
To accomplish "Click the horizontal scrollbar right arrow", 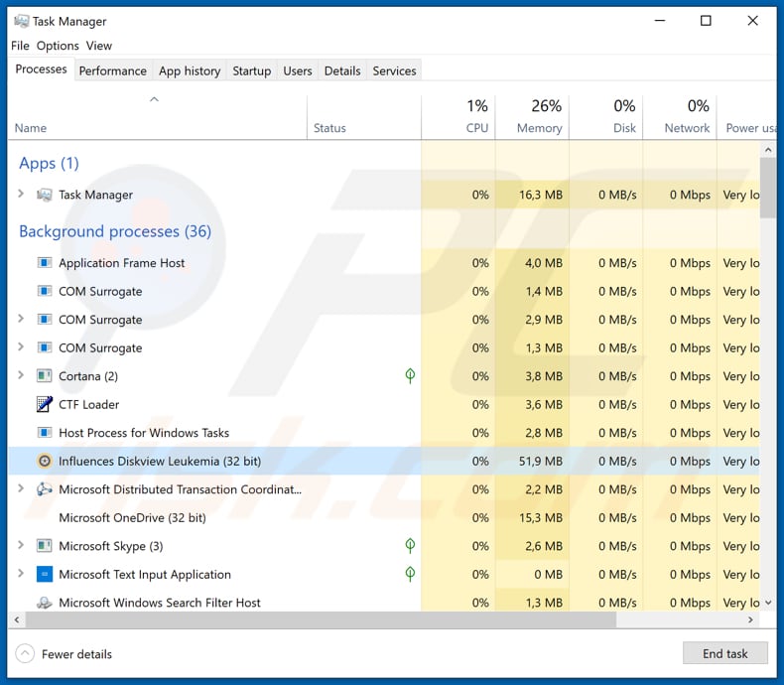I will click(x=750, y=620).
